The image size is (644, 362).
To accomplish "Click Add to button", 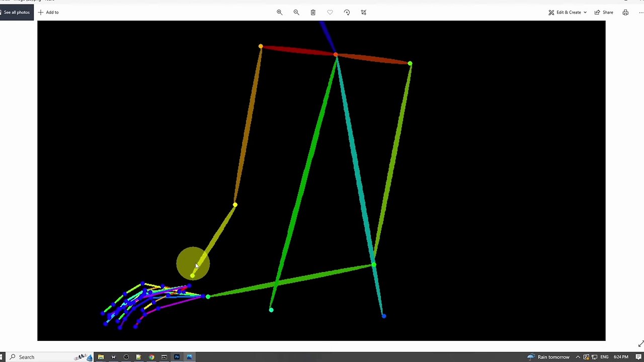I will coord(48,12).
